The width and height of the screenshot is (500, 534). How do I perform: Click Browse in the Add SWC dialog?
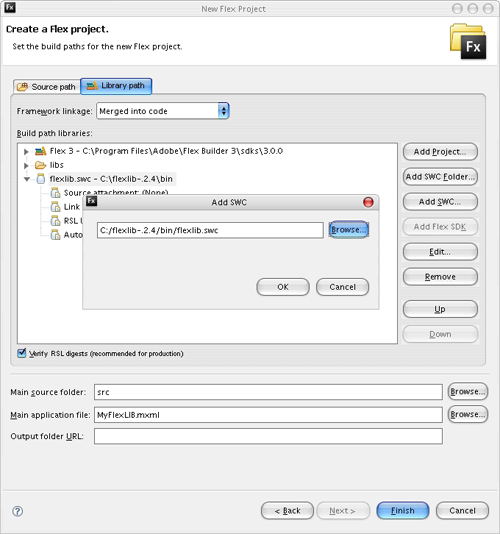pos(348,230)
